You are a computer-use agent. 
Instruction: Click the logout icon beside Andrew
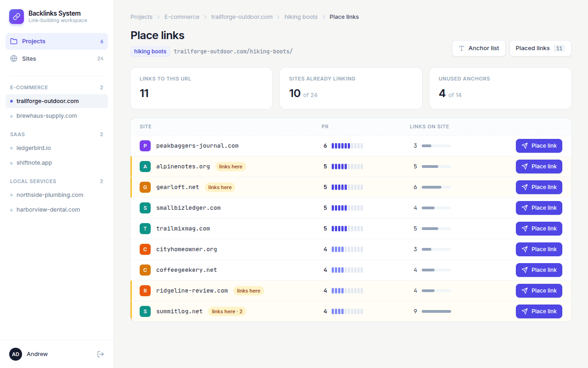(x=101, y=354)
